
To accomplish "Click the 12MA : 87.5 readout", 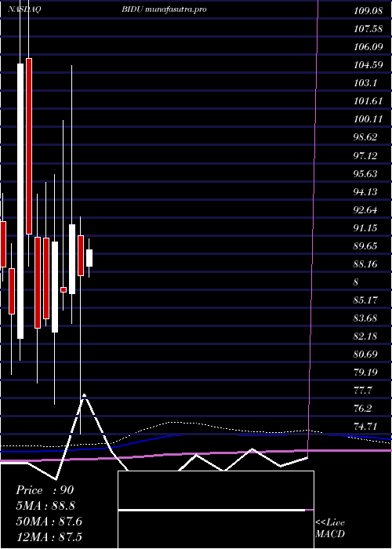I will click(49, 536).
